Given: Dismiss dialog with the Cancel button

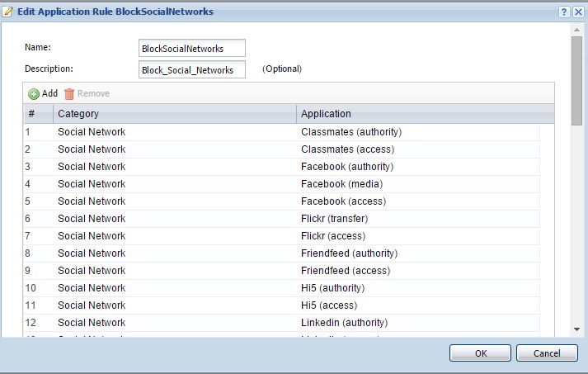Looking at the screenshot, I should click(547, 353).
